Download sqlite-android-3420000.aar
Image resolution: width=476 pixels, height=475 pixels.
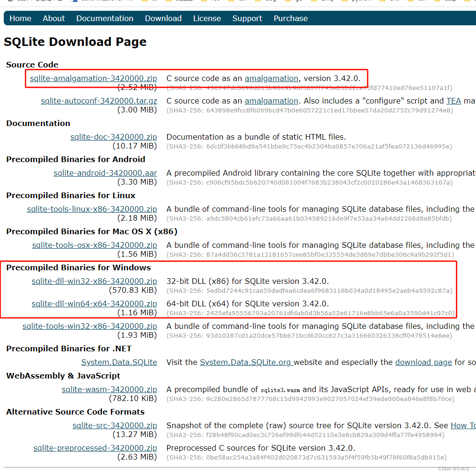click(105, 173)
